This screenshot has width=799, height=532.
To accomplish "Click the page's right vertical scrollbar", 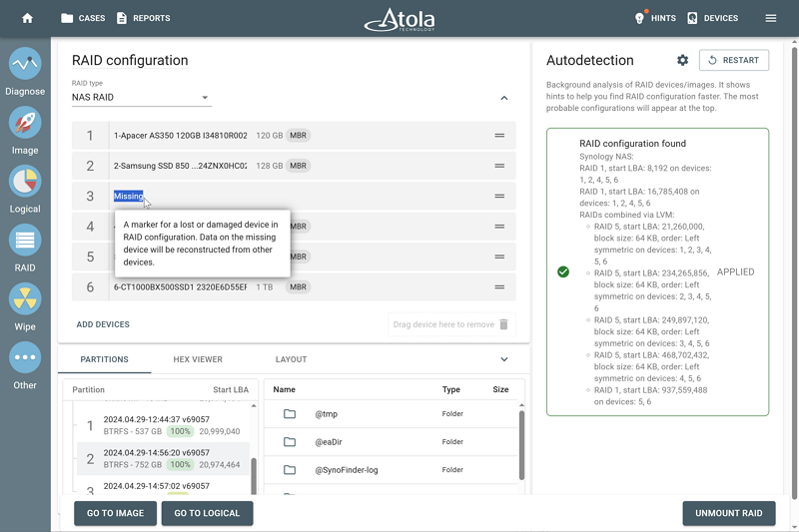I will point(794,272).
